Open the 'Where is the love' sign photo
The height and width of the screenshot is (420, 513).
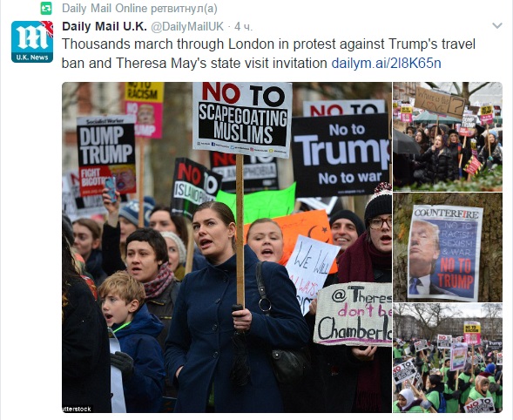(448, 137)
